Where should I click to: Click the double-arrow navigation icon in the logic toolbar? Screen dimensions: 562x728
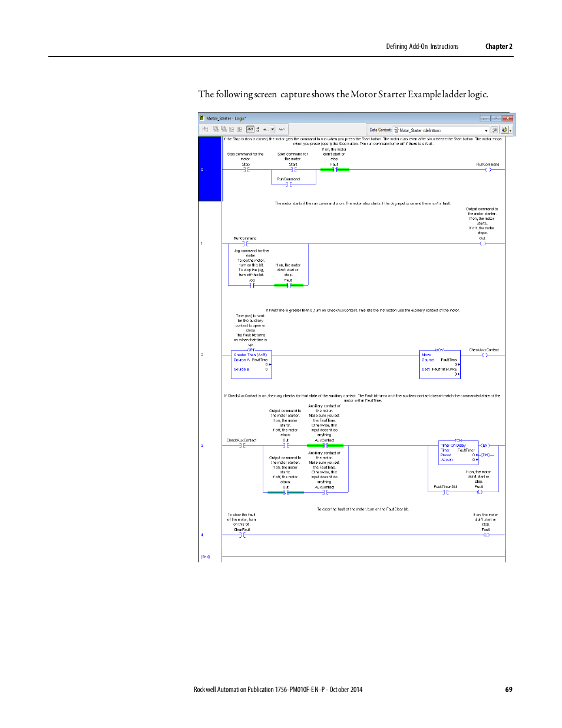[x=282, y=129]
